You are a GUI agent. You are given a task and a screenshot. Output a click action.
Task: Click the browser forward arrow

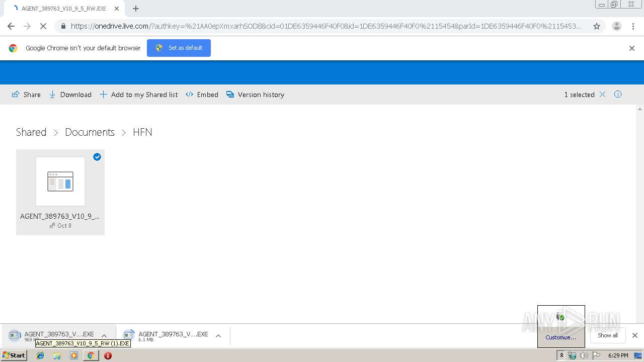(x=27, y=26)
